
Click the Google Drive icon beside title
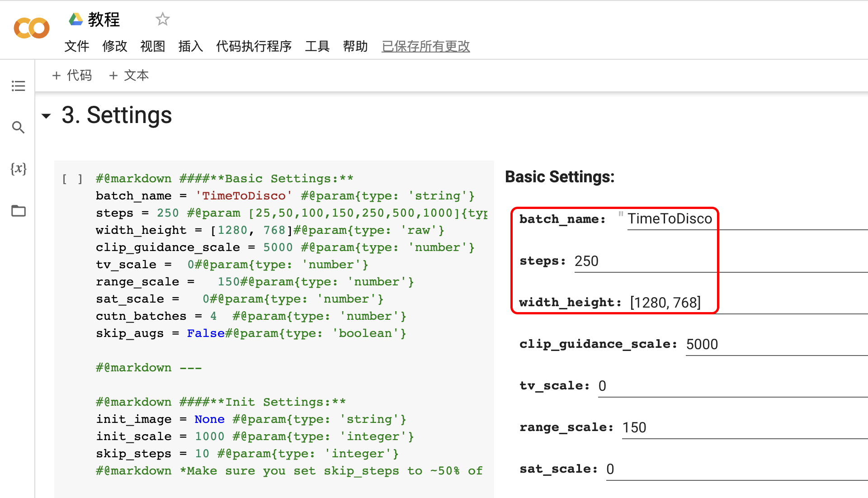click(x=75, y=19)
